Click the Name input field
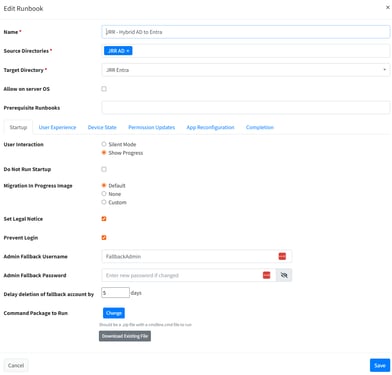Image resolution: width=392 pixels, height=375 pixels. 246,32
